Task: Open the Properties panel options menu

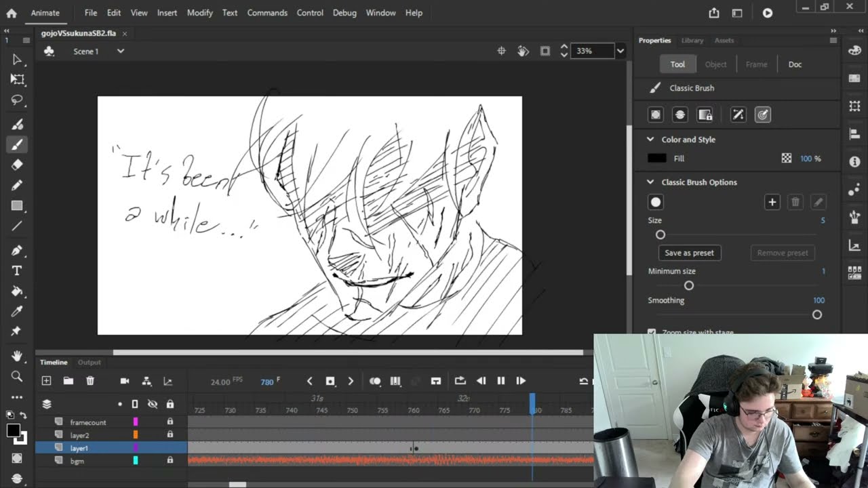Action: [833, 41]
